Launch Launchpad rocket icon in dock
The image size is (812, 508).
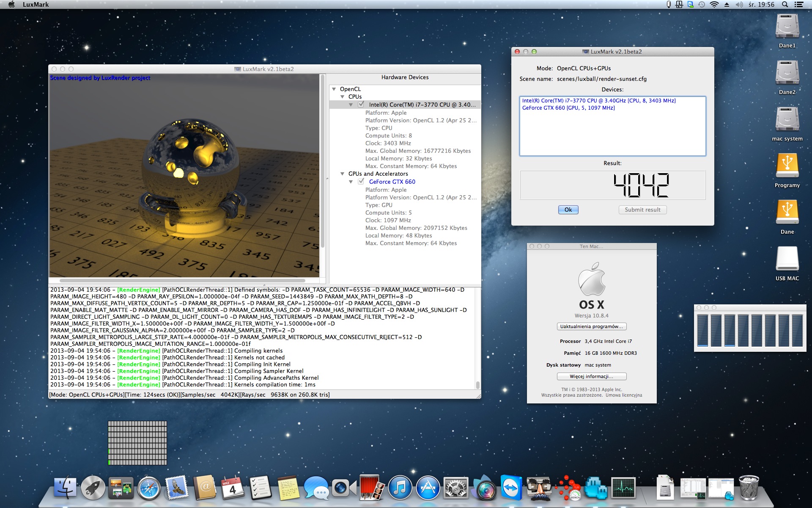point(93,488)
